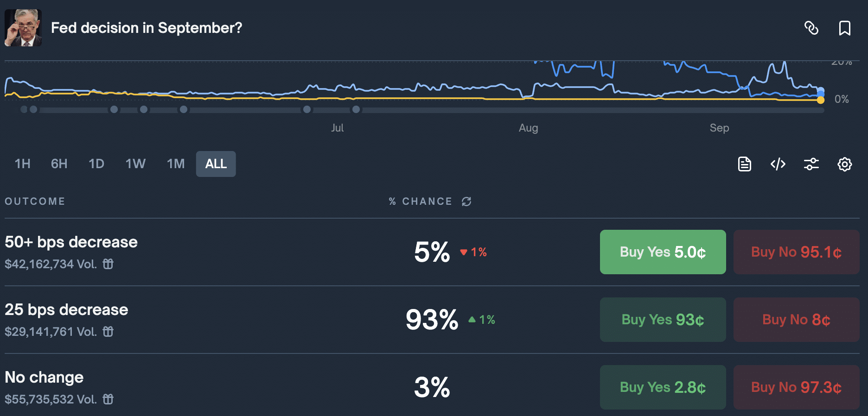Click the Jerome Powell market avatar

pyautogui.click(x=23, y=28)
